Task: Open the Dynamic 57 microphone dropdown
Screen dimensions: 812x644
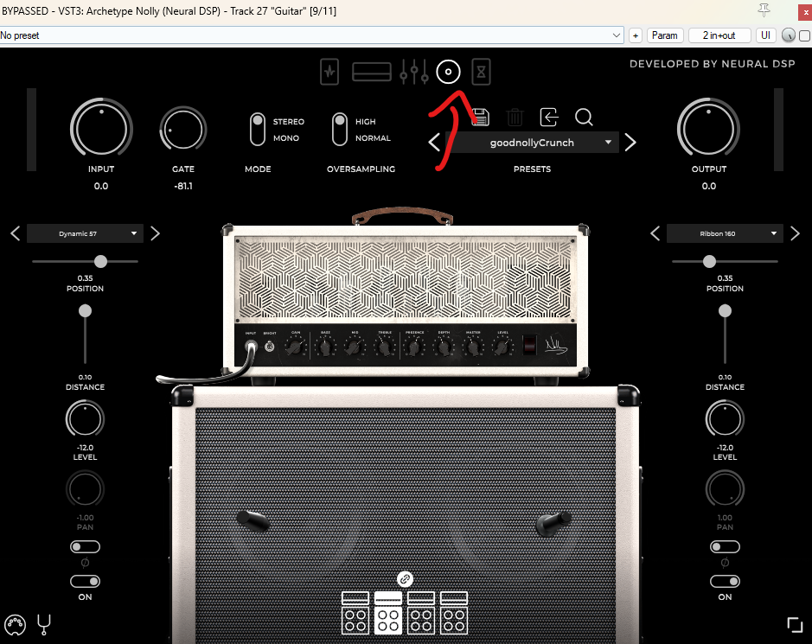Action: [x=85, y=233]
